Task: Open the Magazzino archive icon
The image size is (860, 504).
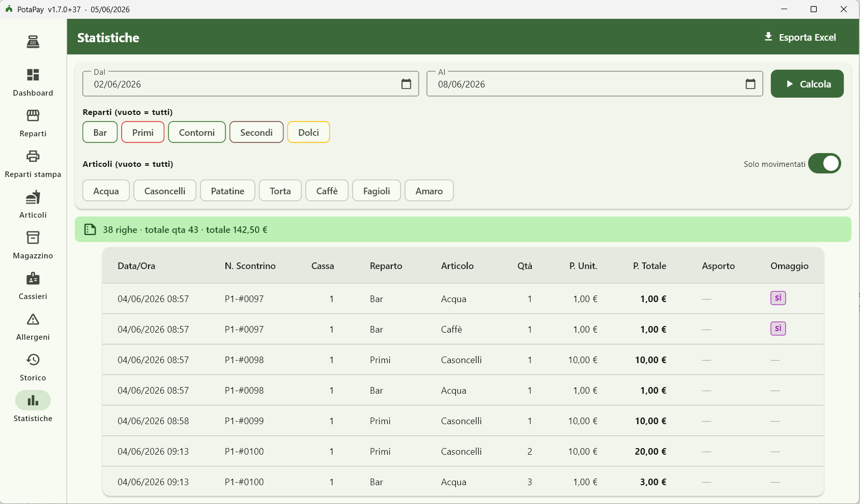Action: pyautogui.click(x=33, y=238)
